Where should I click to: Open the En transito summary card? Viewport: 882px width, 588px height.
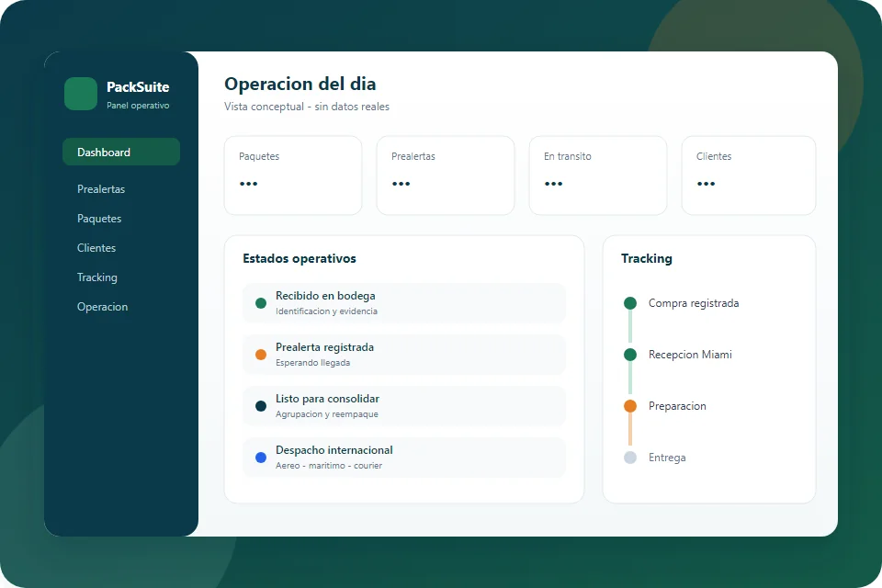tap(598, 175)
